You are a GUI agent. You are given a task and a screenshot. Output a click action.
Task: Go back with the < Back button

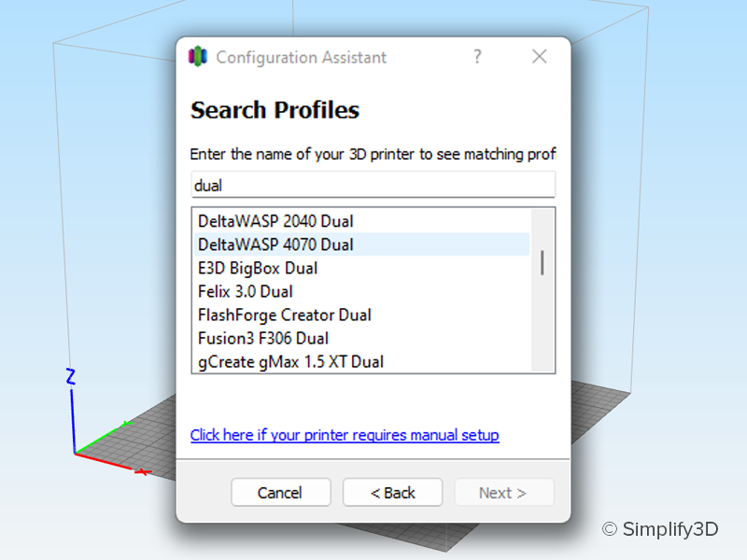(x=392, y=493)
